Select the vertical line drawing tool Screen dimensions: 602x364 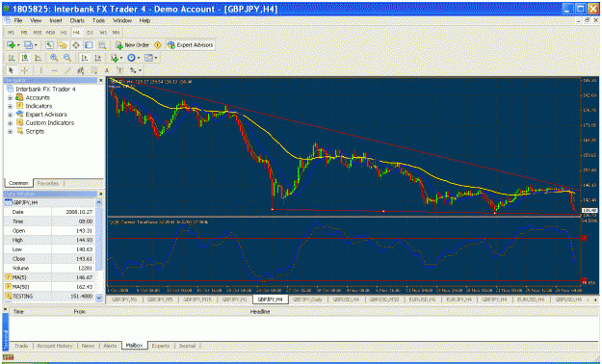(40, 70)
